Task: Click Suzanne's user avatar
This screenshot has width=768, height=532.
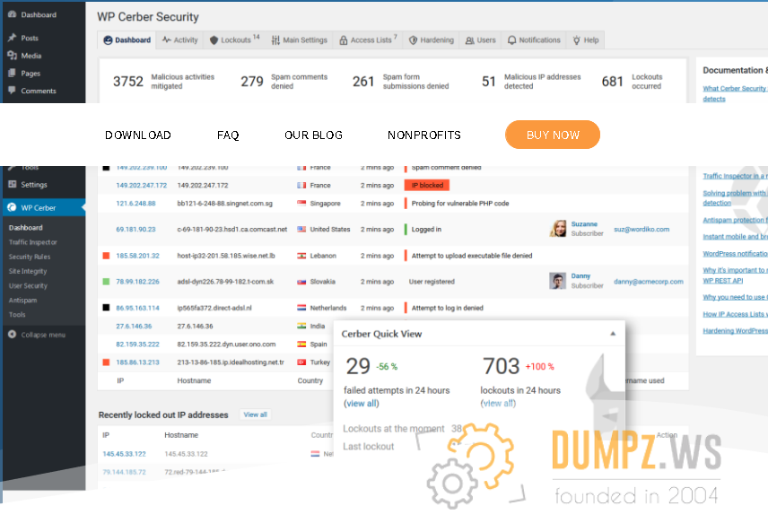Action: (x=558, y=229)
